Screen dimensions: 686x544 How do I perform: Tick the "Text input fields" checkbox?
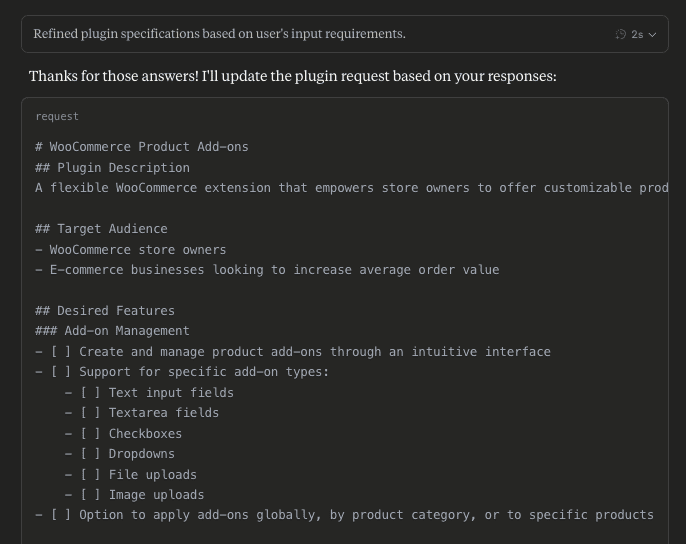point(90,393)
